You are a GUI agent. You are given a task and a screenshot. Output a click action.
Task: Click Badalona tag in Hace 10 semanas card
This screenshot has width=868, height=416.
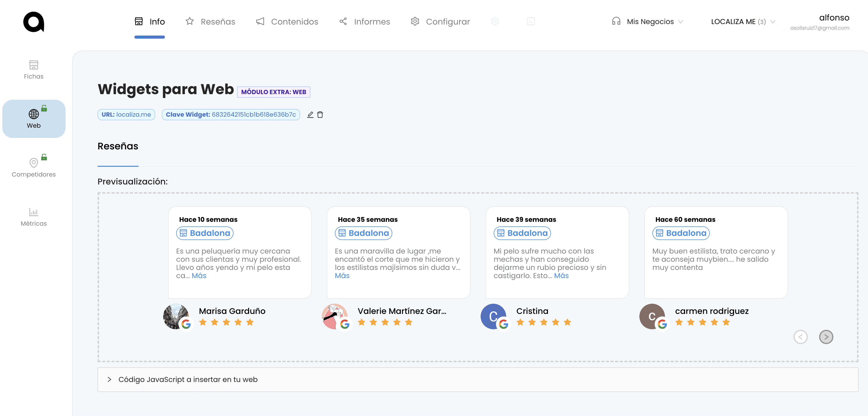pyautogui.click(x=205, y=233)
